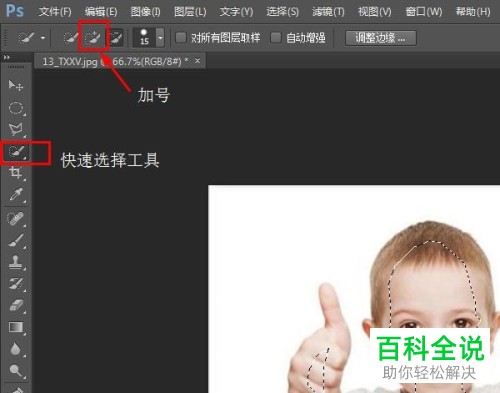
Task: Switch to the 13_TXXV.jpg document tab
Action: pyautogui.click(x=115, y=61)
